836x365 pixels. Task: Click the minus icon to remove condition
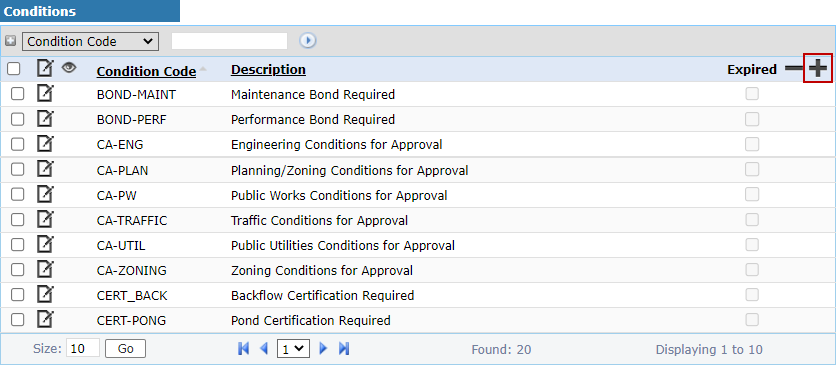[x=794, y=69]
